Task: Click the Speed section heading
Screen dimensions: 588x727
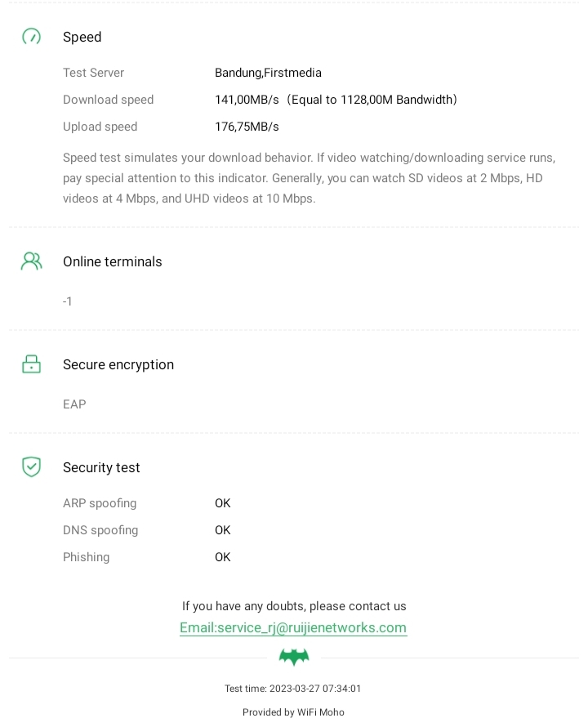Action: coord(82,37)
